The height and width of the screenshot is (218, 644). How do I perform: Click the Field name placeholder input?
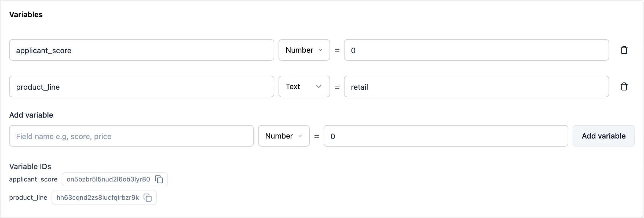pyautogui.click(x=131, y=136)
